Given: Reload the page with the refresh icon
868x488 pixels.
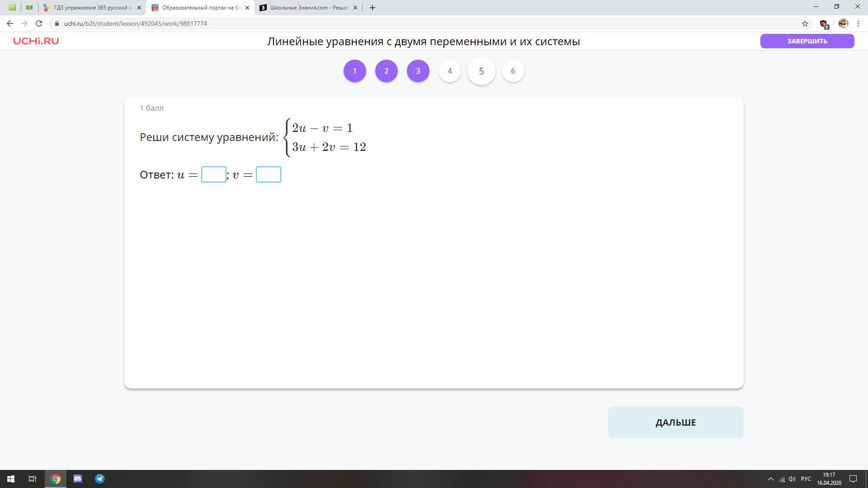Looking at the screenshot, I should 39,23.
